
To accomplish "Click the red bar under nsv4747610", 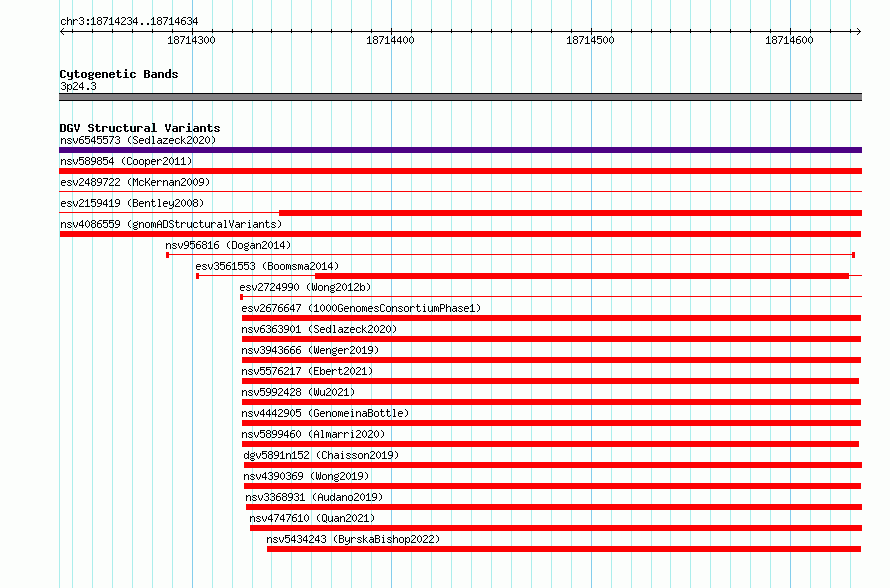I will pyautogui.click(x=556, y=528).
